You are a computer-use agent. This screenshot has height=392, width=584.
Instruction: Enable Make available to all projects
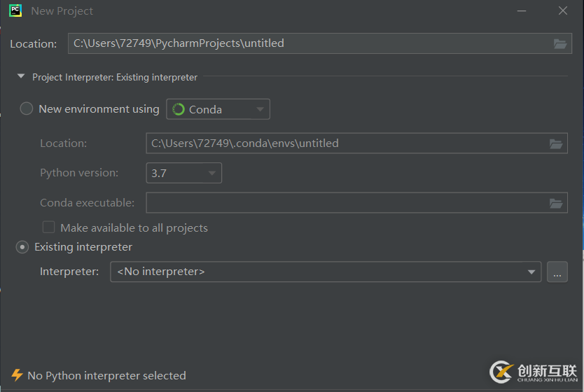tap(49, 227)
